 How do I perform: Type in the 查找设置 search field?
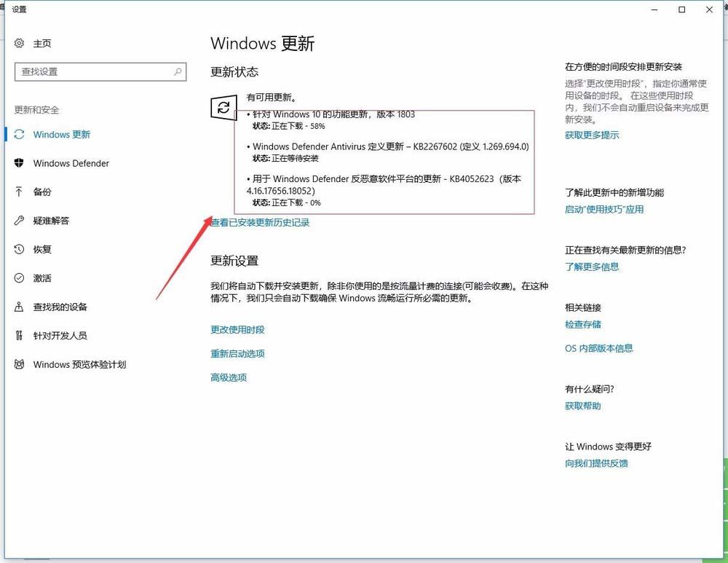coord(95,71)
